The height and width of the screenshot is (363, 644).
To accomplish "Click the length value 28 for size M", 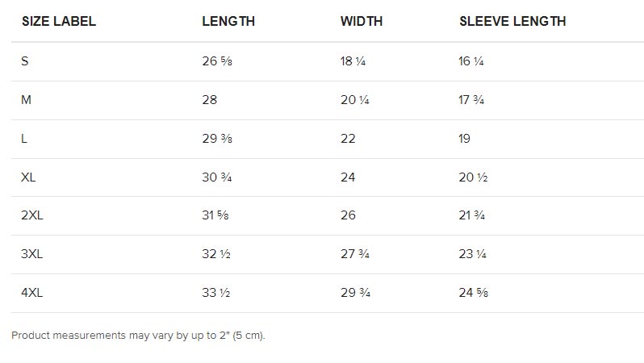I will (x=210, y=100).
